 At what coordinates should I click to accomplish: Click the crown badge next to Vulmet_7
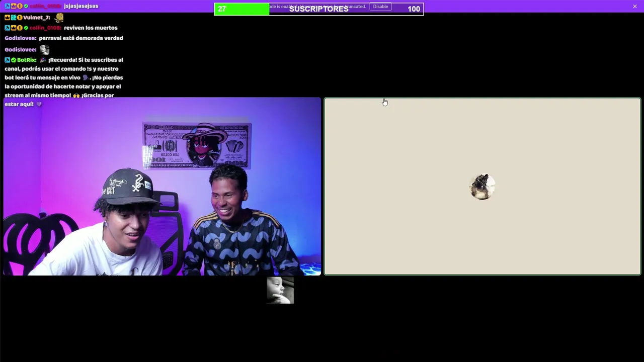8,18
